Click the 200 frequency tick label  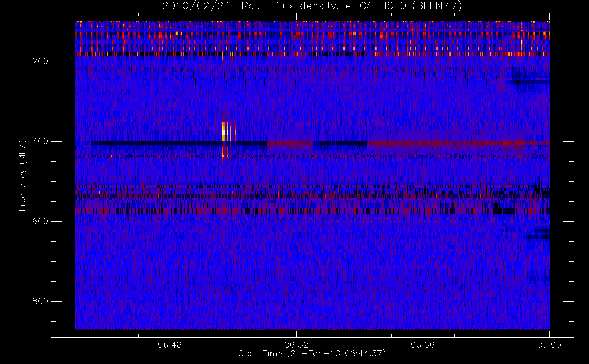coord(40,61)
